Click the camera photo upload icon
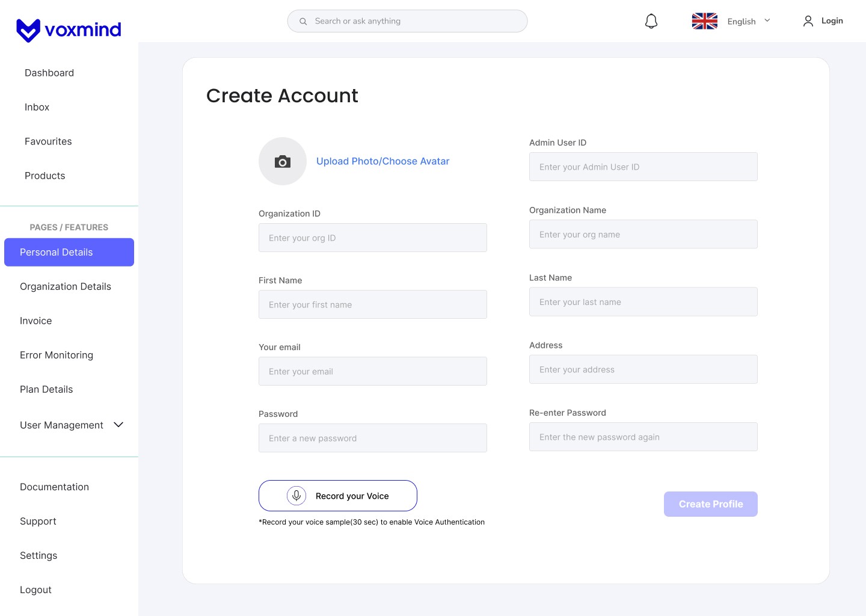This screenshot has width=866, height=616. coord(283,161)
